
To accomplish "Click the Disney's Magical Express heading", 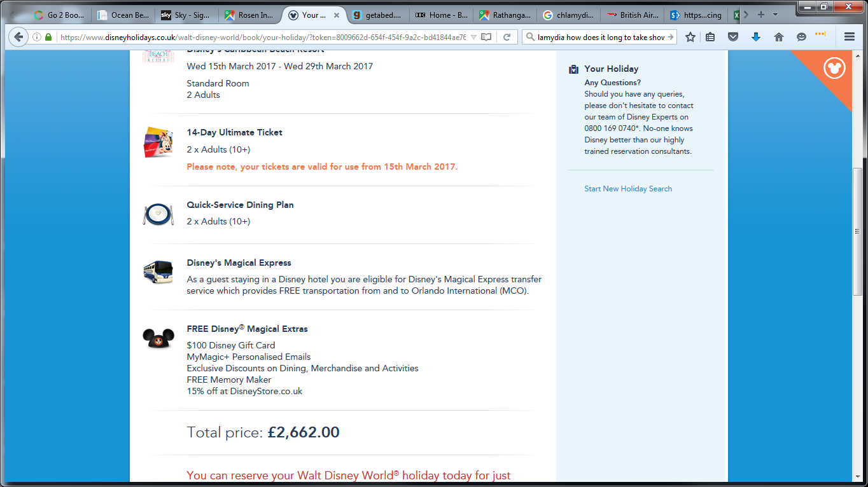I will [239, 263].
